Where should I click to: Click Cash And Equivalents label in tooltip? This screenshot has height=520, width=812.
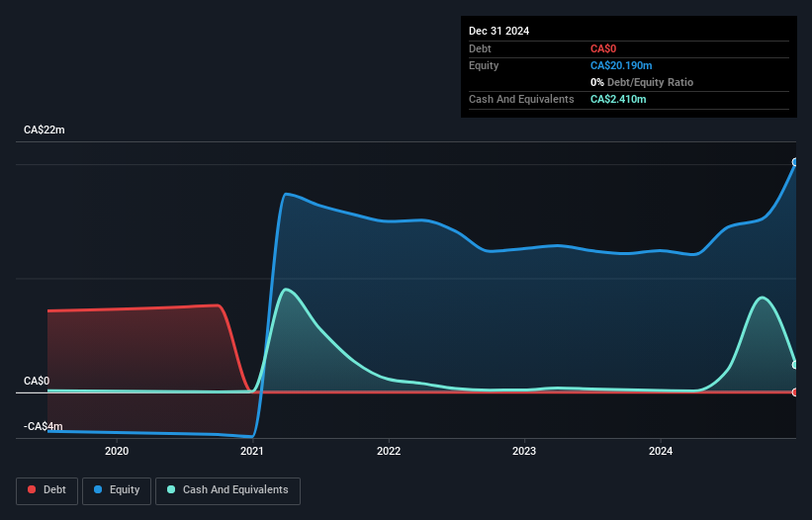[x=521, y=99]
